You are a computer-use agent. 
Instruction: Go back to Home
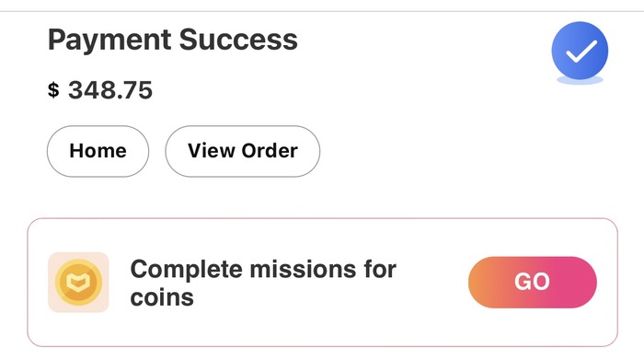point(98,151)
